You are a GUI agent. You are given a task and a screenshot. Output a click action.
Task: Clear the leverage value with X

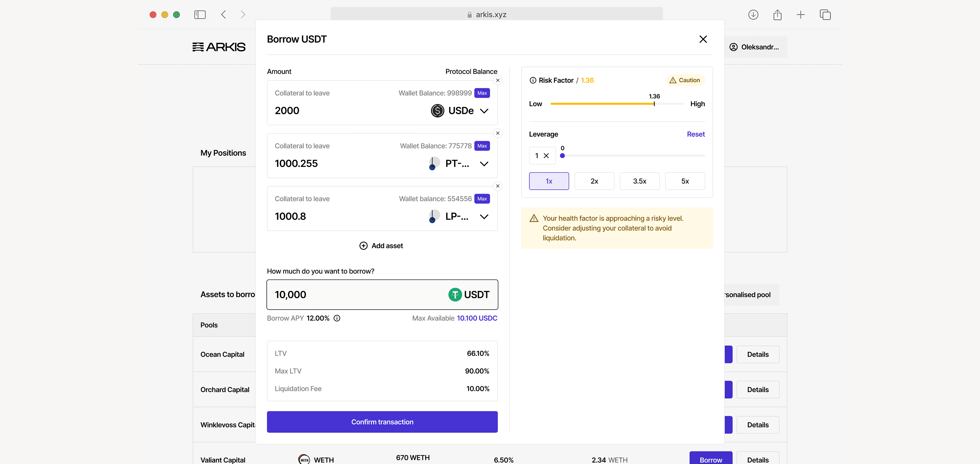pos(546,156)
